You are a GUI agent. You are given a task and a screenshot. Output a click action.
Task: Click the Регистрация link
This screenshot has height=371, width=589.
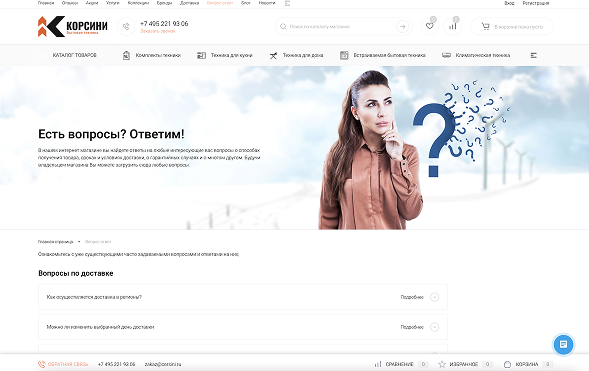click(536, 3)
